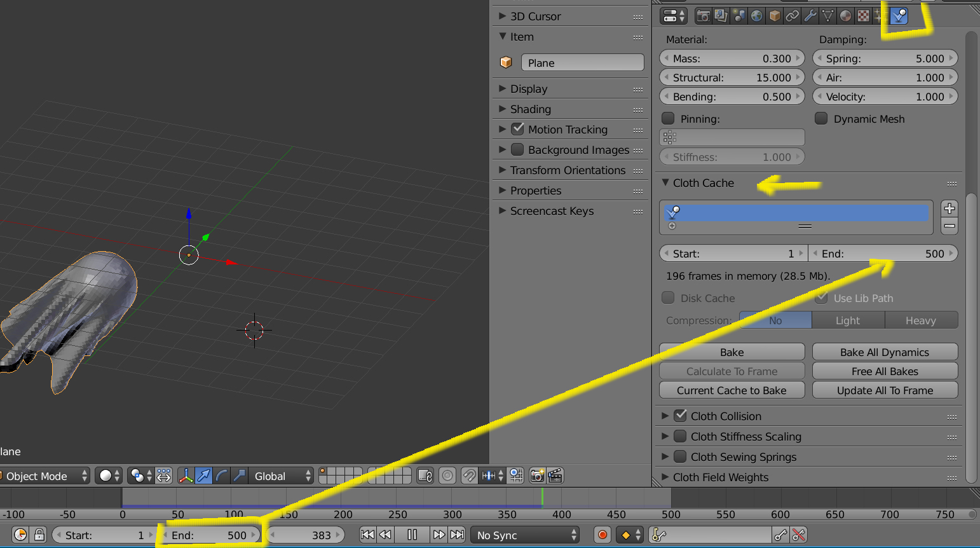The image size is (980, 548).
Task: Collapse the Cloth Cache panel
Action: click(x=665, y=182)
